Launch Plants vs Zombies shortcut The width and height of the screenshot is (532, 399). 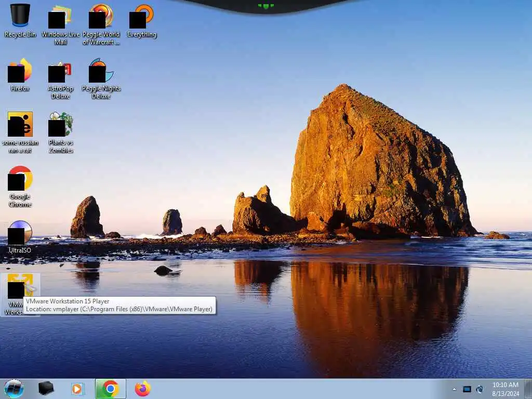(60, 132)
